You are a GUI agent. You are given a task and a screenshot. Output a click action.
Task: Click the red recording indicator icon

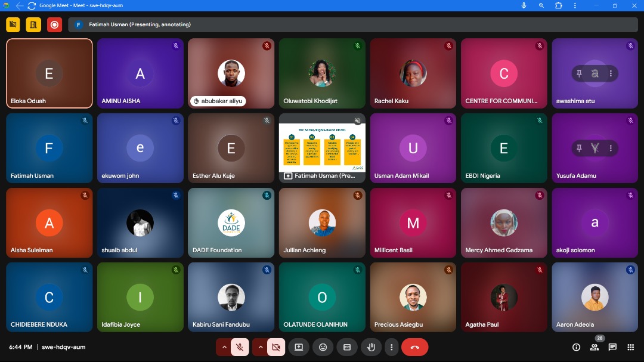(x=54, y=24)
